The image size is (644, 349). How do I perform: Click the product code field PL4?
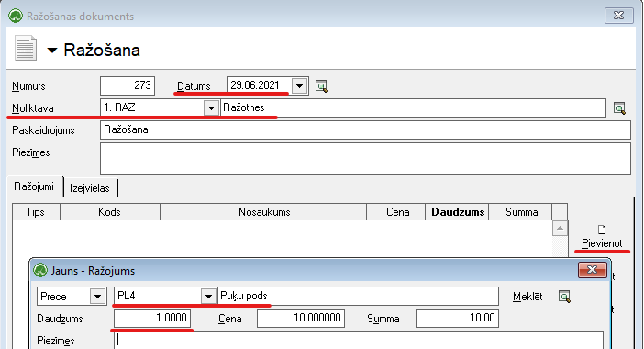pos(158,296)
